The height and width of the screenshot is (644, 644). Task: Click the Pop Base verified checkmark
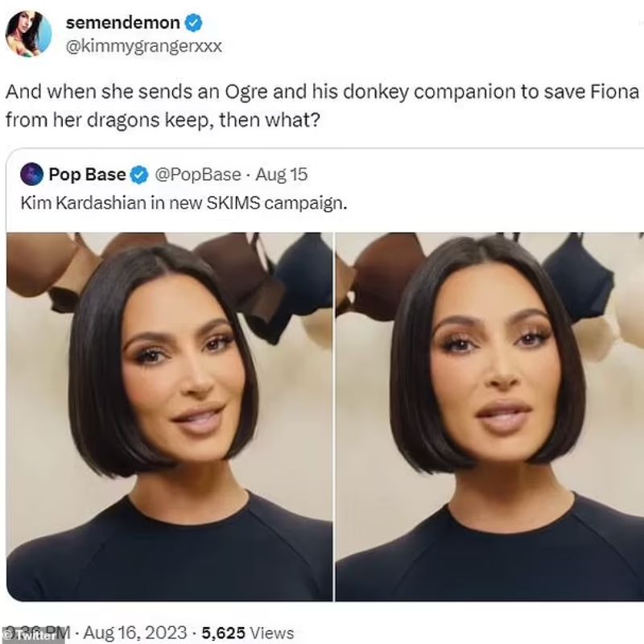click(x=139, y=175)
